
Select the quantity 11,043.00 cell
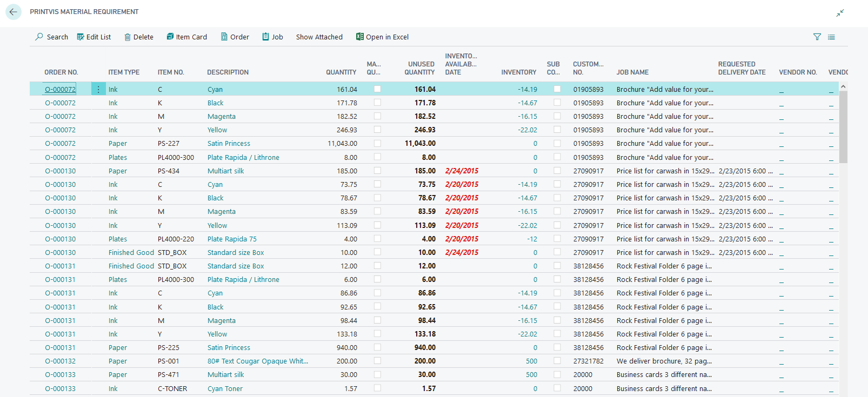point(342,143)
